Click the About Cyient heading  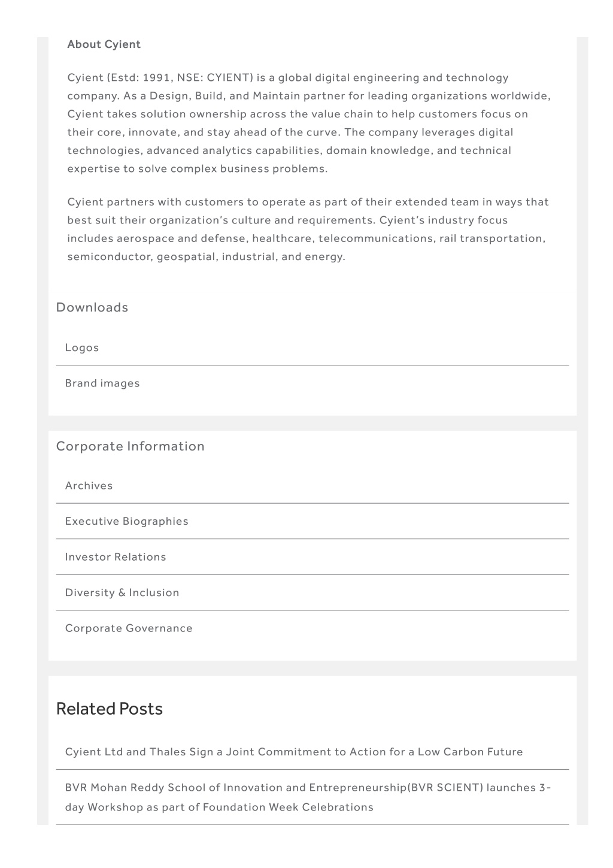[104, 44]
